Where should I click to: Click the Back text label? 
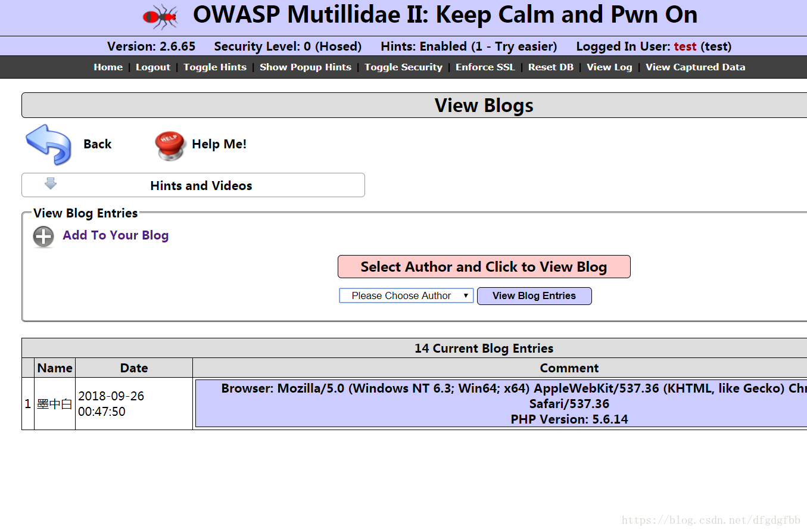tap(98, 144)
